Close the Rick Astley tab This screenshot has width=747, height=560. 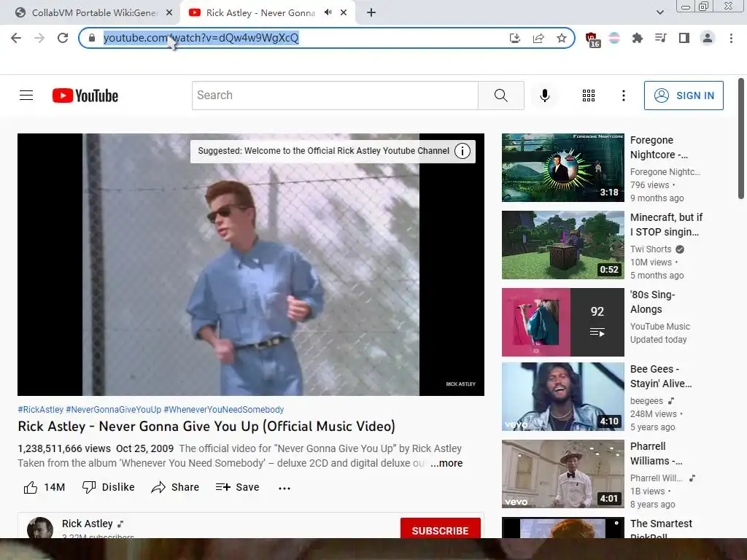click(344, 13)
